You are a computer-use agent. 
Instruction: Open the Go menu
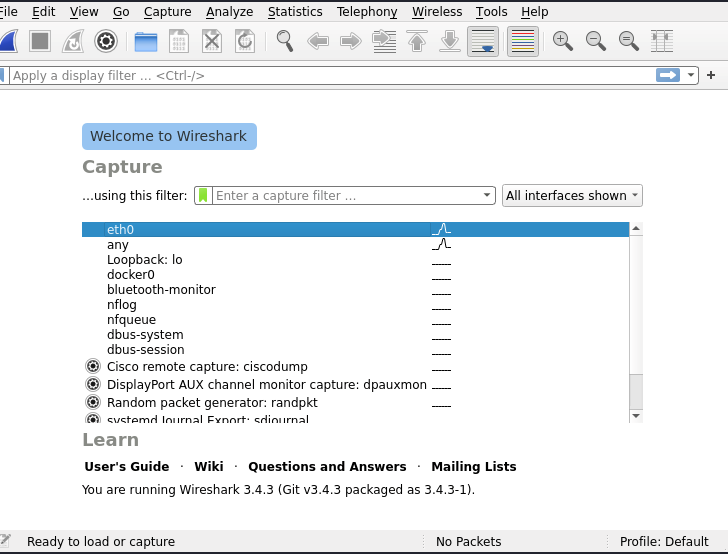click(x=121, y=12)
